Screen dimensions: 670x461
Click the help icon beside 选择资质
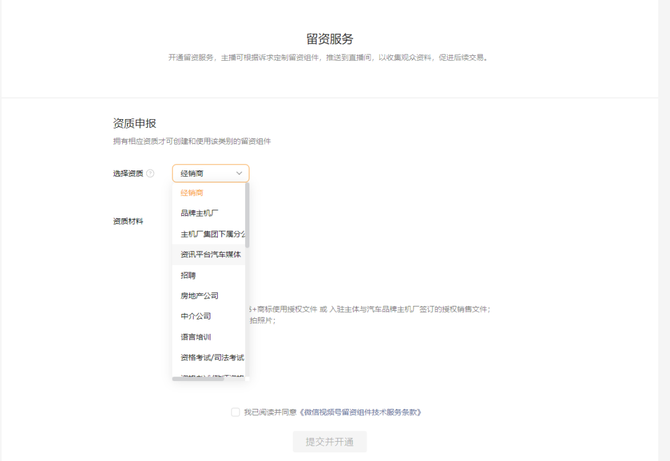point(151,174)
